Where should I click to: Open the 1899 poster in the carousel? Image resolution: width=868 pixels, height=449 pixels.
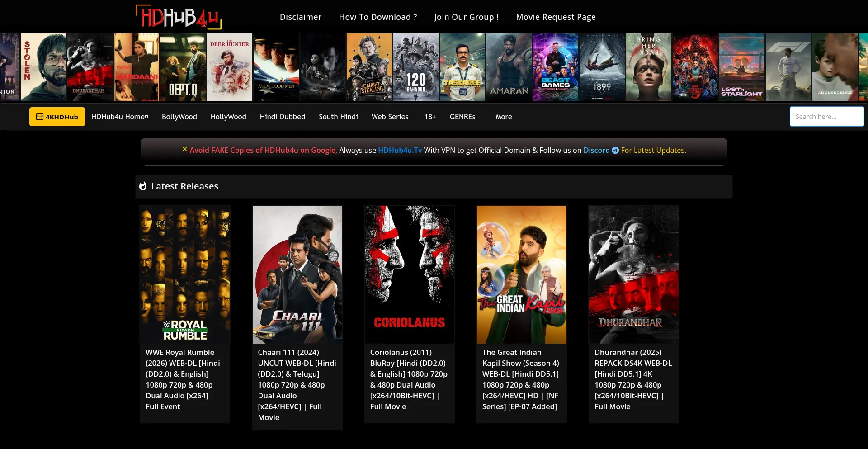click(x=602, y=67)
